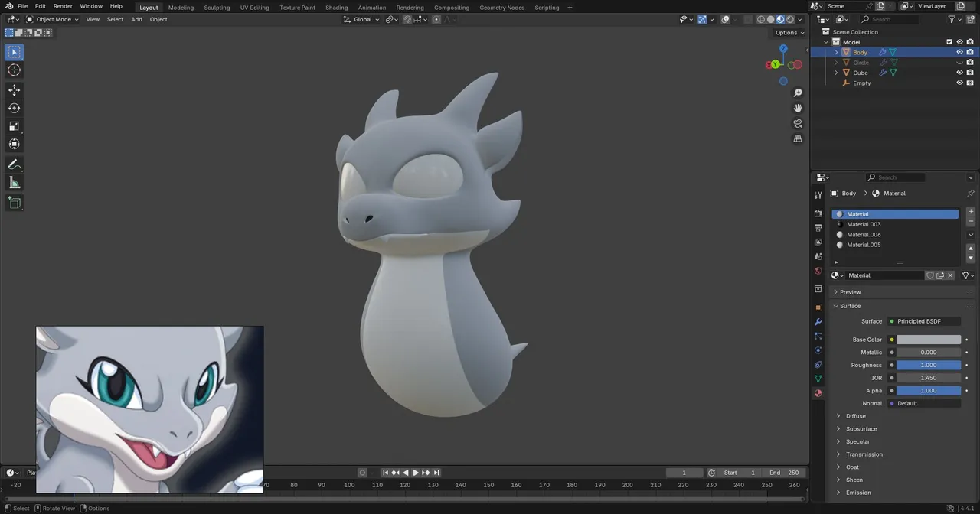Open the Object properties tab
Screen dimensions: 980x514
[818, 307]
